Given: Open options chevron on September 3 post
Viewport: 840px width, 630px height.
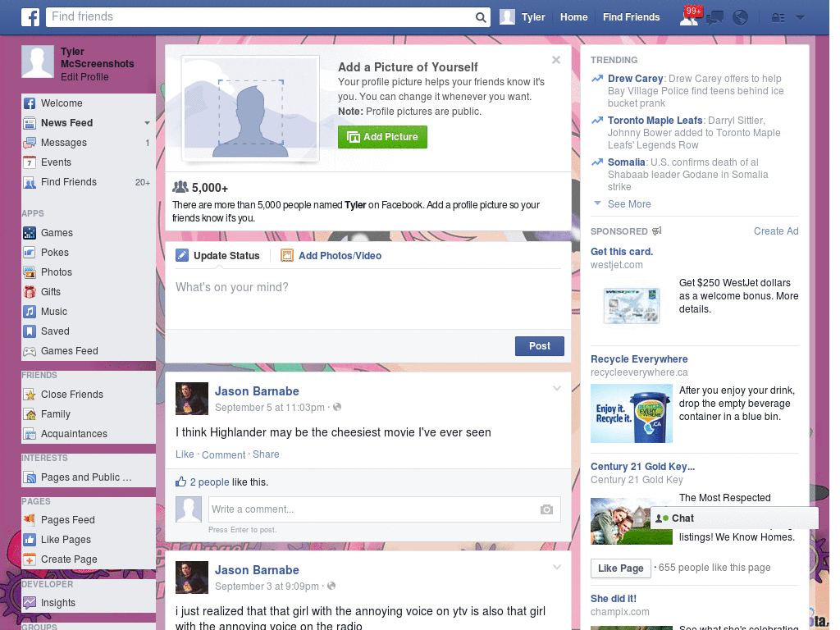Looking at the screenshot, I should [557, 567].
